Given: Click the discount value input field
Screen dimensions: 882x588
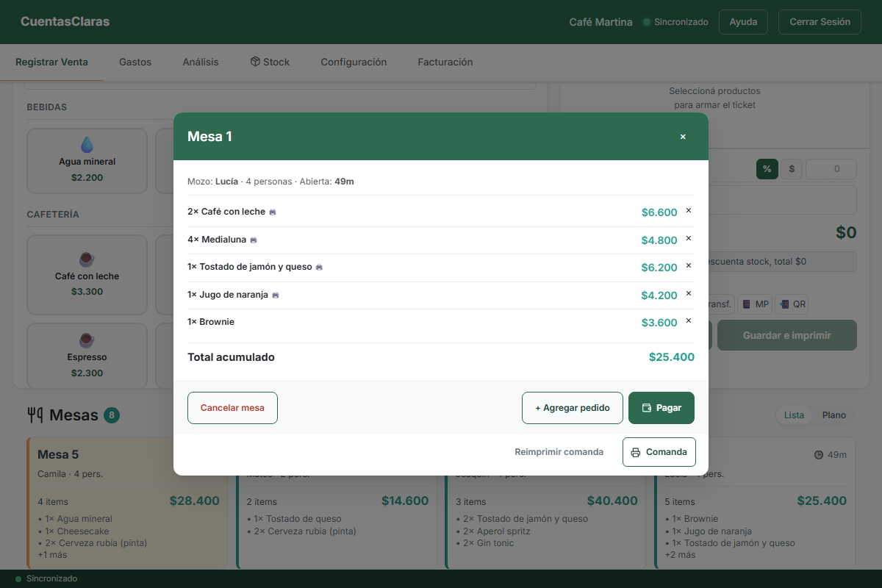Looking at the screenshot, I should tap(831, 169).
